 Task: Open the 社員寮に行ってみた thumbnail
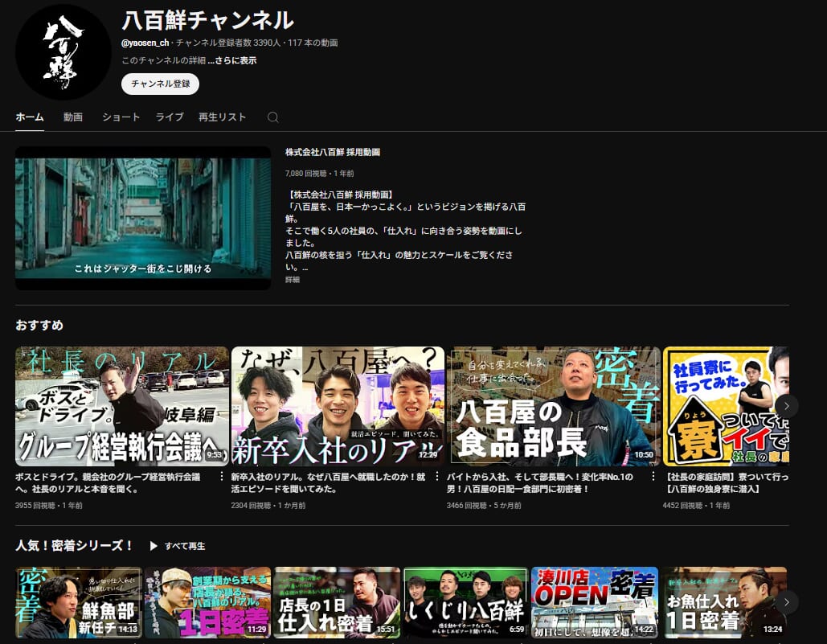coord(726,406)
